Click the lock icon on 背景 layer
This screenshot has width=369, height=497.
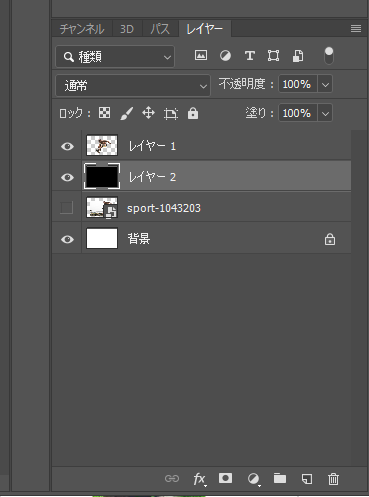tap(330, 239)
